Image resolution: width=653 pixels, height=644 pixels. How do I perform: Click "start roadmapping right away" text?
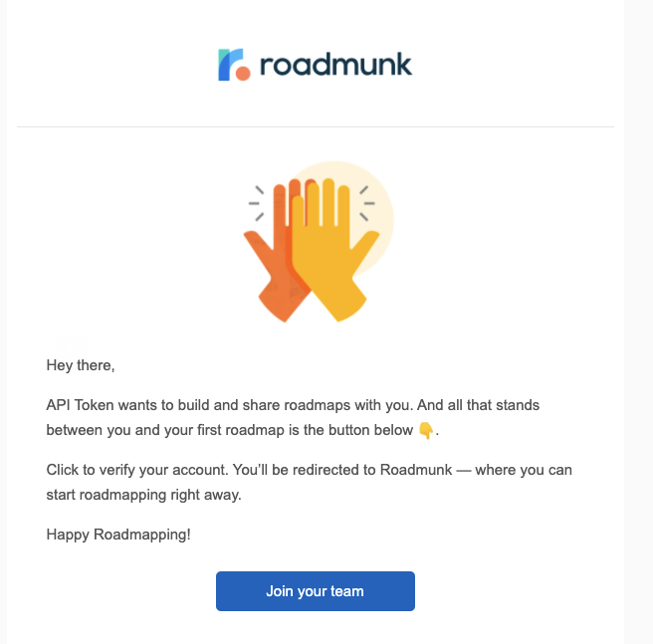point(143,494)
